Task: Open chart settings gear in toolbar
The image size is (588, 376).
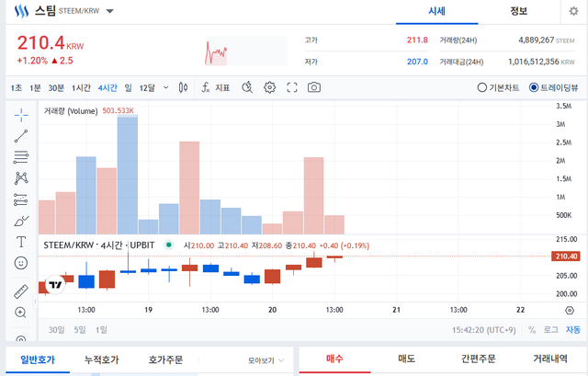Action: (269, 87)
